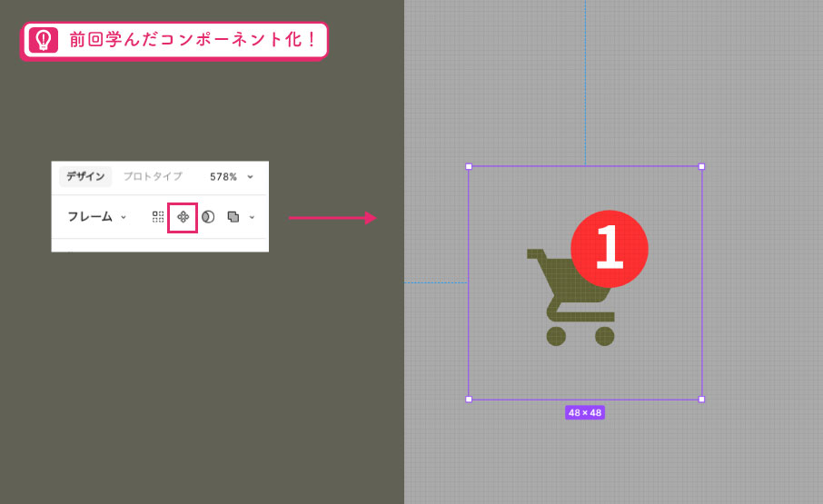Click the lightbulb tip icon
This screenshot has height=504, width=823.
click(x=43, y=40)
